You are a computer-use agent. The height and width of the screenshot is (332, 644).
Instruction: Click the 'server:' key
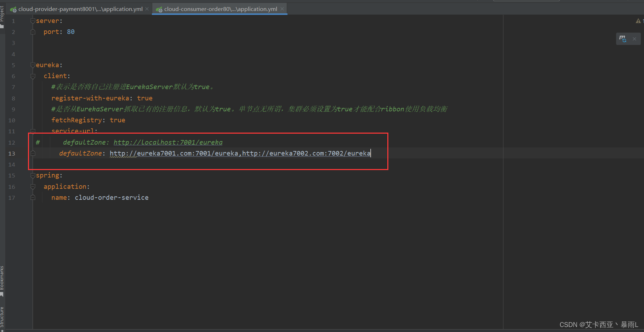(49, 21)
